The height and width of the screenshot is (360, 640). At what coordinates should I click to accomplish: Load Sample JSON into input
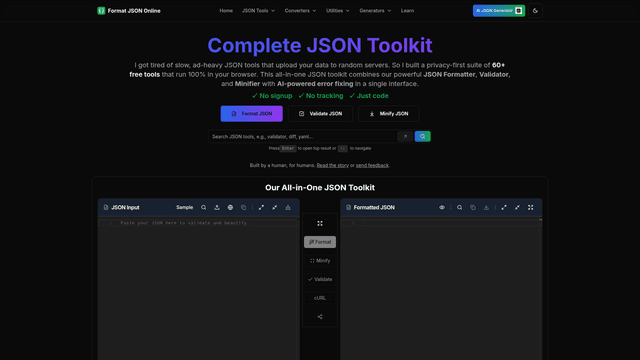pos(184,207)
